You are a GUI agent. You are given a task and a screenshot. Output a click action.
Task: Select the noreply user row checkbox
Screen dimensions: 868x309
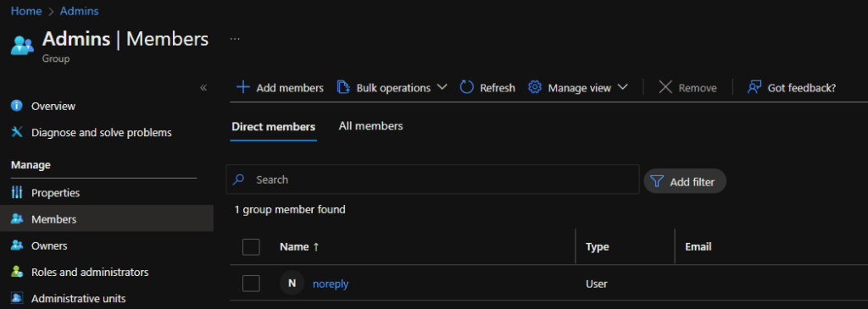pos(251,284)
